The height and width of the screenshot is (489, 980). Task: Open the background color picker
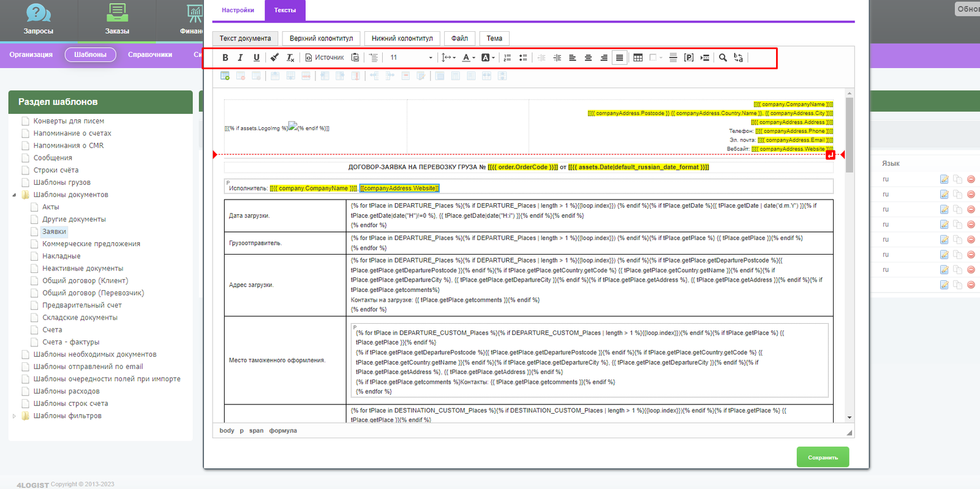coord(488,58)
